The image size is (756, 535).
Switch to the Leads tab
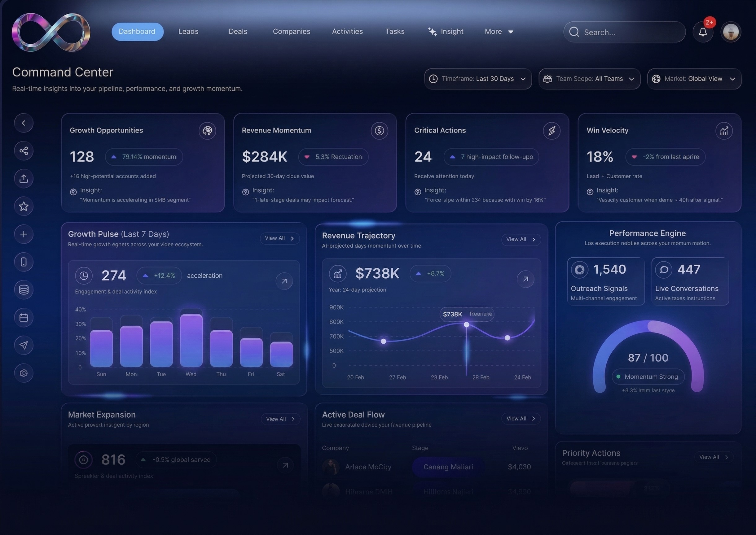(x=188, y=31)
